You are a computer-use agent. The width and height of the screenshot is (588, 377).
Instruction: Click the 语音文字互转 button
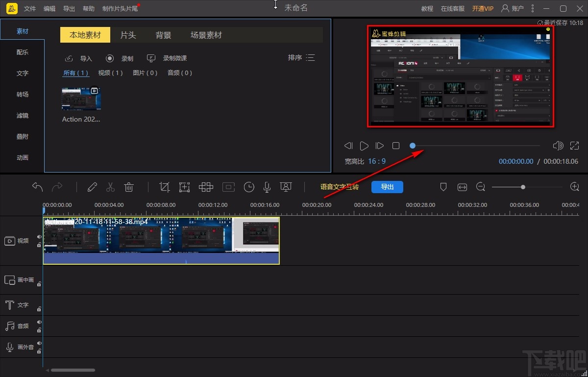pyautogui.click(x=340, y=187)
